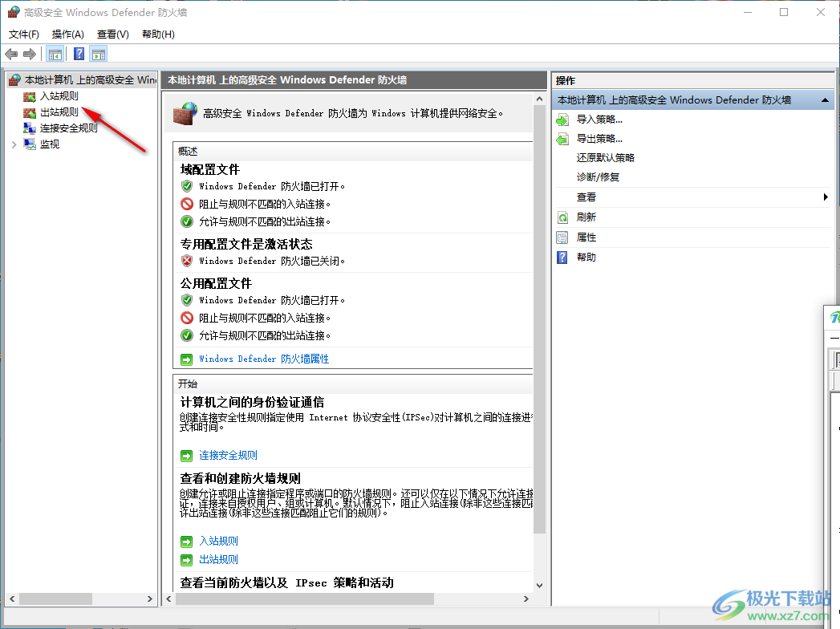
Task: Click green arrow icon beside 出站规则 link
Action: 186,560
